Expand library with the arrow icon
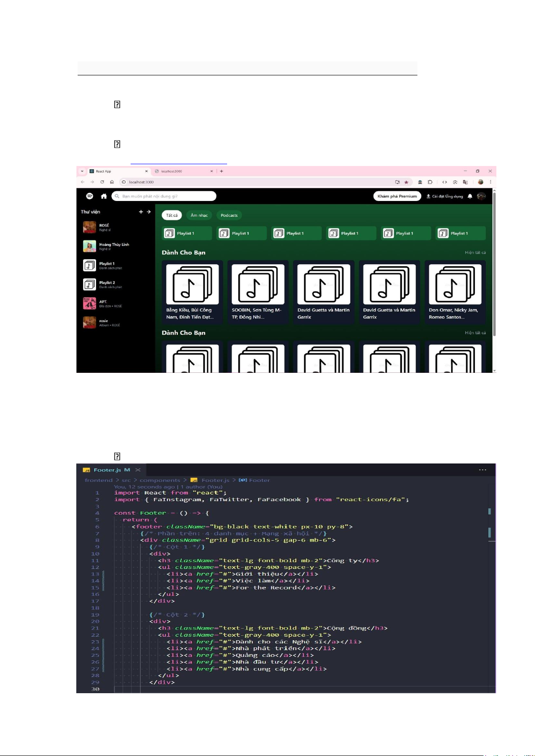The image size is (535, 756). 149,212
